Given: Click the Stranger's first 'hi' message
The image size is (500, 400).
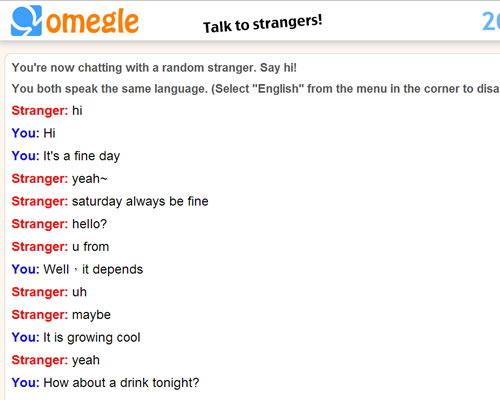Looking at the screenshot, I should click(x=47, y=111).
